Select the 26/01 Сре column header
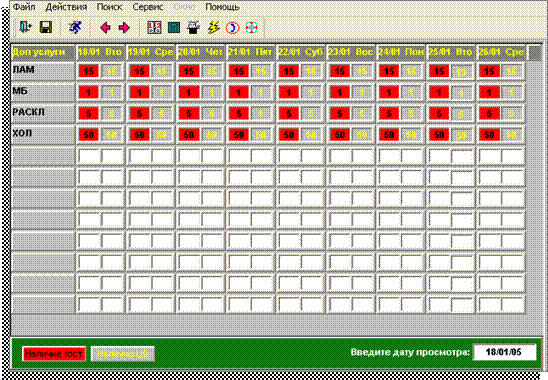The width and height of the screenshot is (548, 380). (501, 52)
